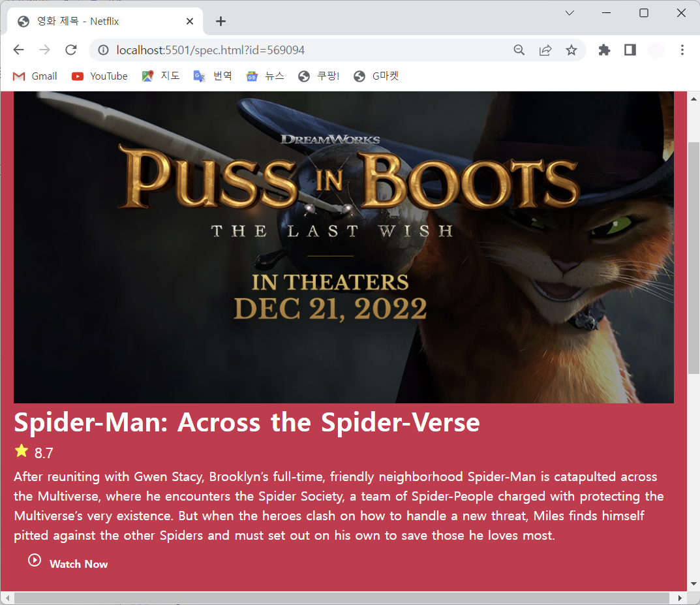Open Gmail bookmark
The height and width of the screenshot is (605, 700).
pos(35,76)
